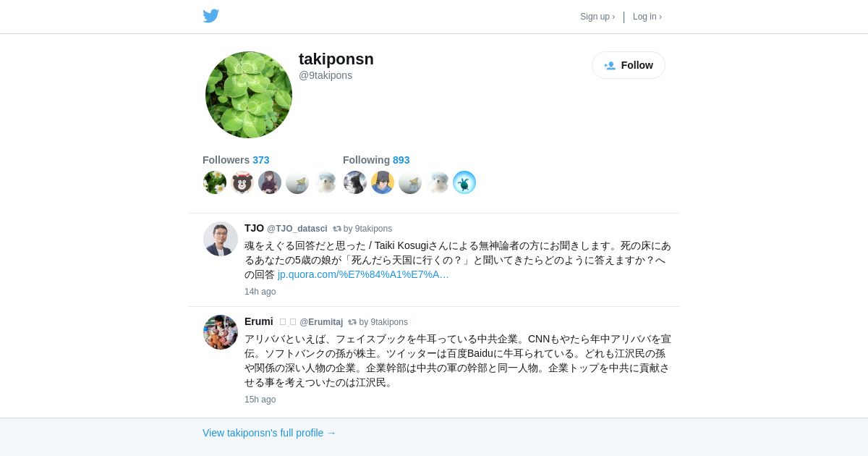868x456 pixels.
Task: Open the 14h ago tweet timestamp
Action: click(x=260, y=292)
